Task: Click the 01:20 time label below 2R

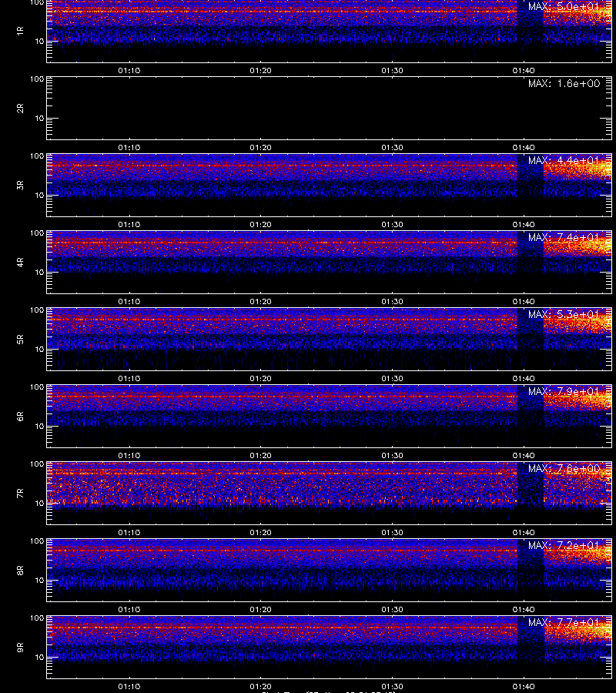Action: pos(261,148)
